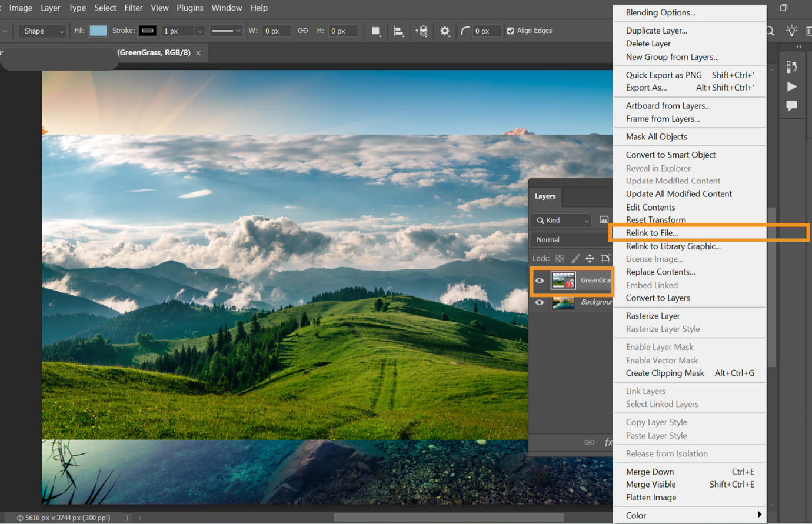This screenshot has width=812, height=524.
Task: Open the Fill color picker in options bar
Action: click(x=98, y=31)
